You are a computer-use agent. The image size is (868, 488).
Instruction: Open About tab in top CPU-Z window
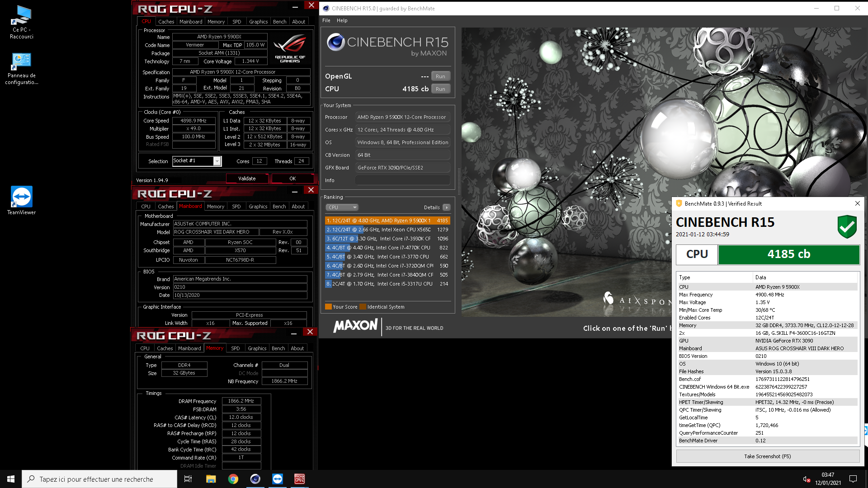click(x=299, y=22)
